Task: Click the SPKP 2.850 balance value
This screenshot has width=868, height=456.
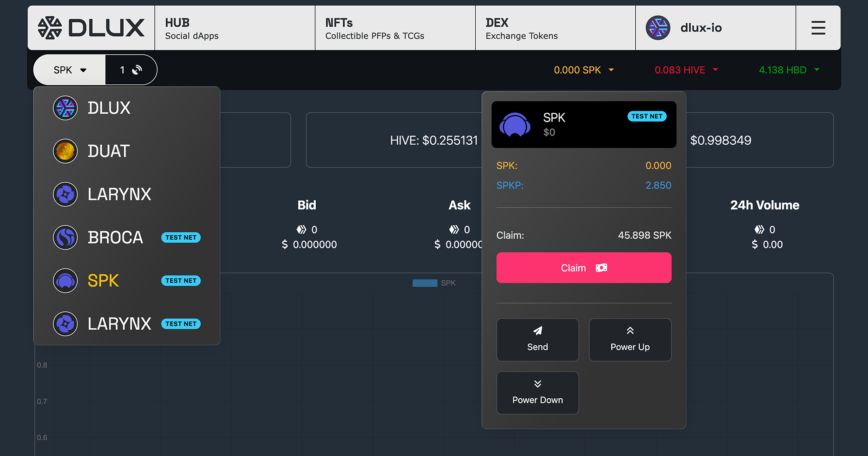Action: coord(658,185)
